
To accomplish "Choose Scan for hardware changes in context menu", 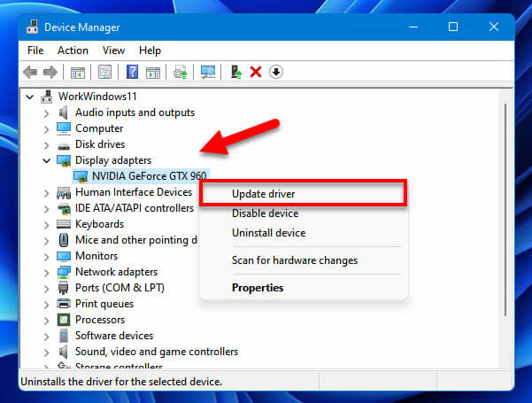I will (x=303, y=260).
